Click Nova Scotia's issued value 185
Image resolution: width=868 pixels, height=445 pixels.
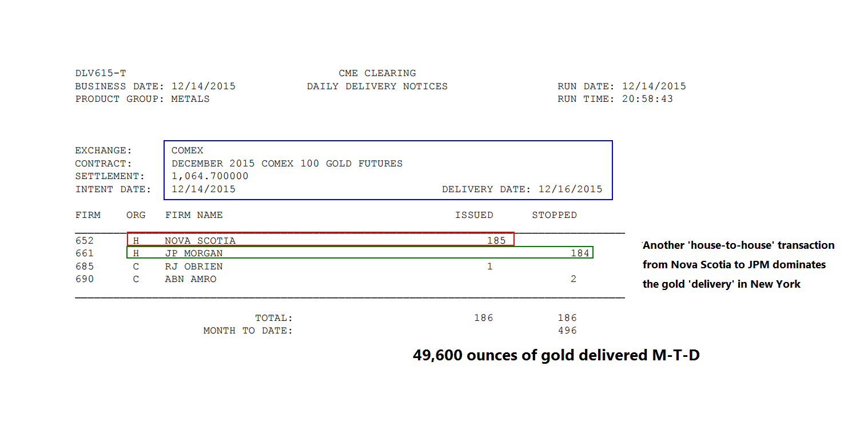[x=496, y=240]
